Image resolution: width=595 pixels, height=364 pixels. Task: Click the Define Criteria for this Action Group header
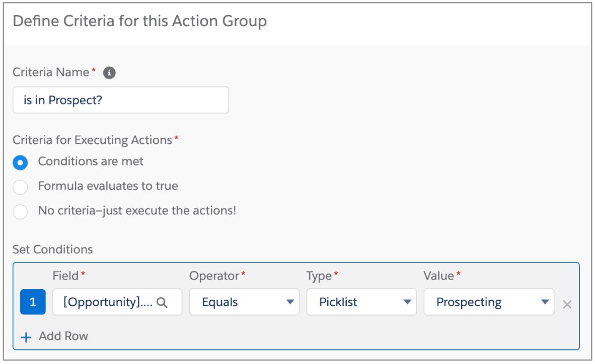[x=139, y=22]
